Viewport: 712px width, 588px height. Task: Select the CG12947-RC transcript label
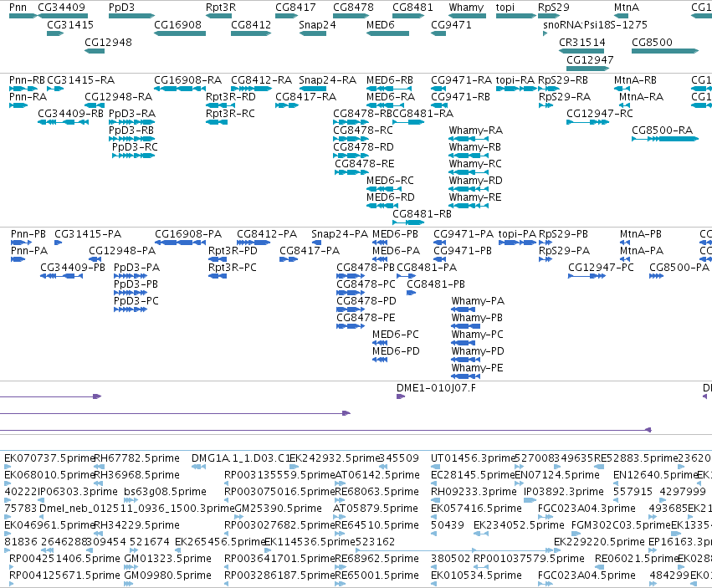coord(600,114)
